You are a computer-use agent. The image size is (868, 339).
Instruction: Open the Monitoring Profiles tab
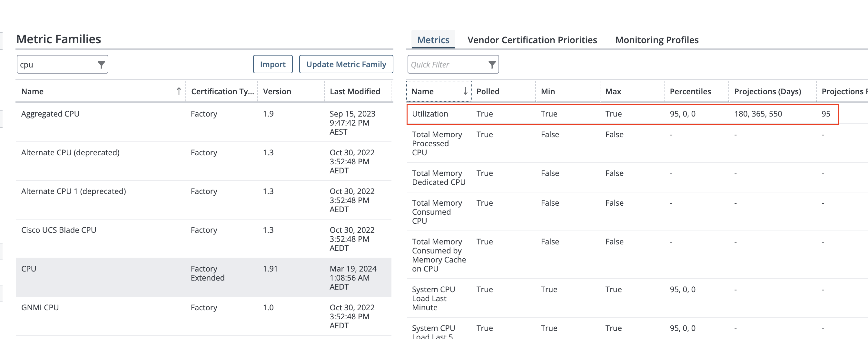coord(656,40)
